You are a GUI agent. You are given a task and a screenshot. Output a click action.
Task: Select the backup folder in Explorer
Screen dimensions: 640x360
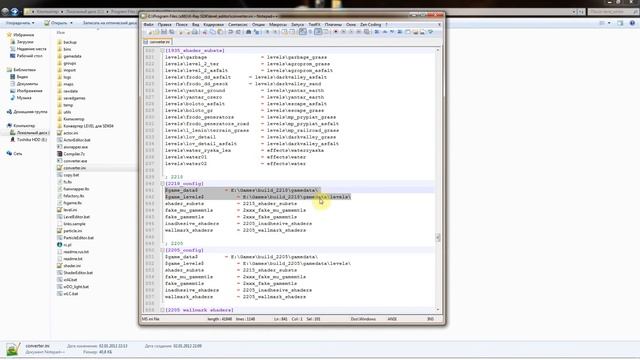coord(70,42)
